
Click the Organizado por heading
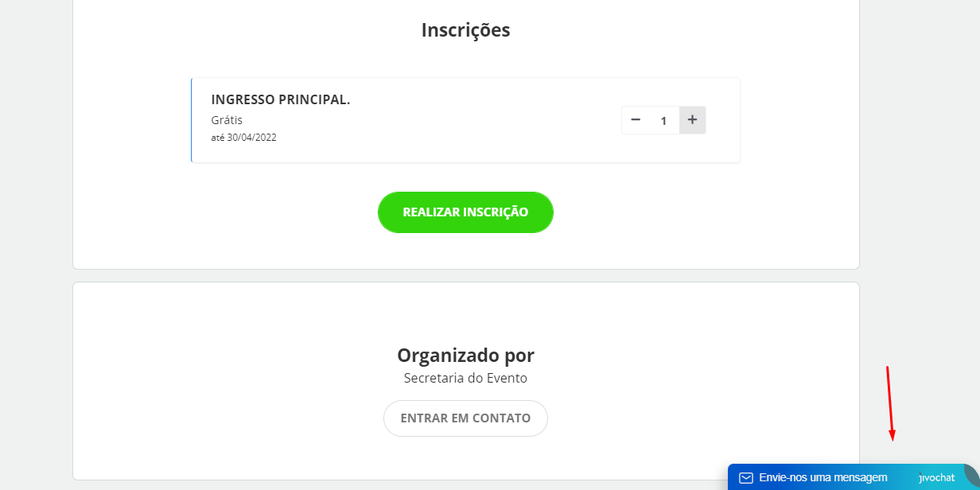click(x=465, y=355)
